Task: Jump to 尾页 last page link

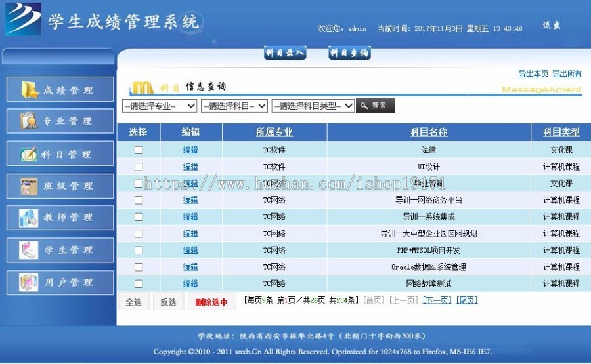Action: [467, 300]
